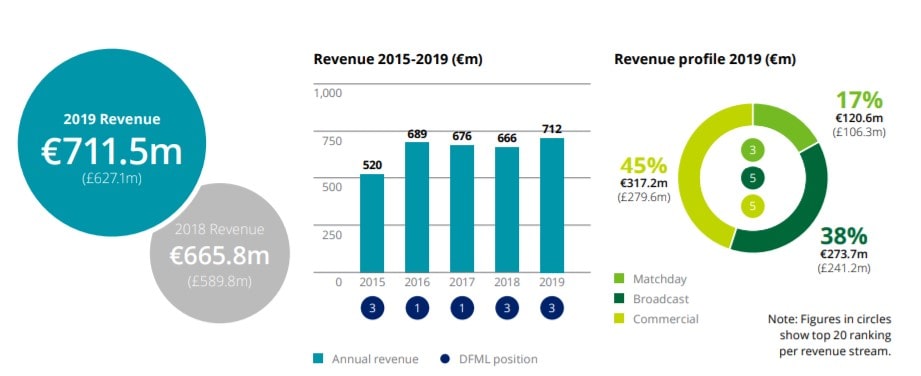Image resolution: width=921 pixels, height=376 pixels.
Task: Click the 2015 DFML position circle
Action: [372, 308]
